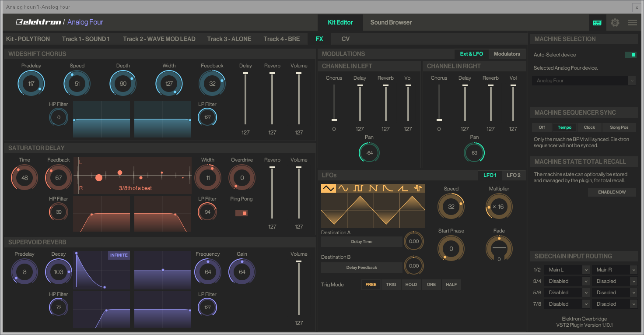Click the delay Time knob showing 48
Screen dimensions: 644x335
[x=24, y=177]
